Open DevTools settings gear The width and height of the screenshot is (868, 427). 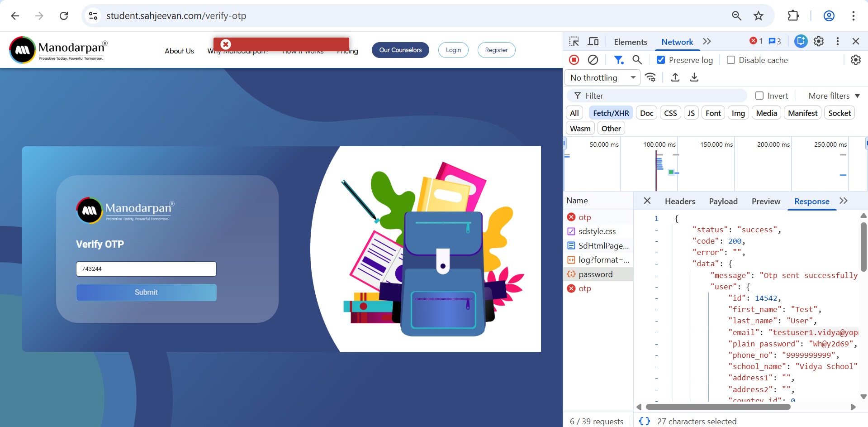coord(819,42)
